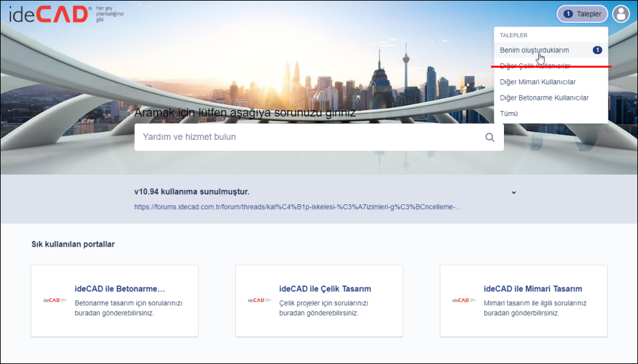Screen dimensions: 638x364
Task: Expand the v10.94 announcement chevron
Action: 514,193
